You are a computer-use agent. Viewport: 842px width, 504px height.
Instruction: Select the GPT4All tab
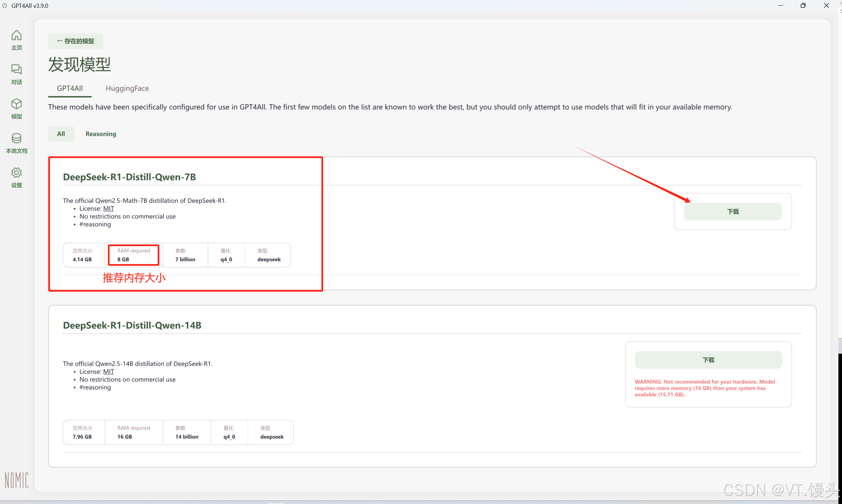(x=70, y=88)
